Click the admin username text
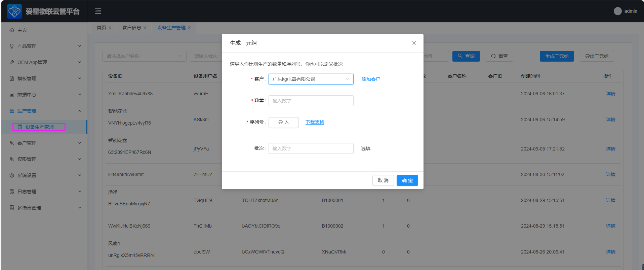This screenshot has height=270, width=644. coord(631,11)
